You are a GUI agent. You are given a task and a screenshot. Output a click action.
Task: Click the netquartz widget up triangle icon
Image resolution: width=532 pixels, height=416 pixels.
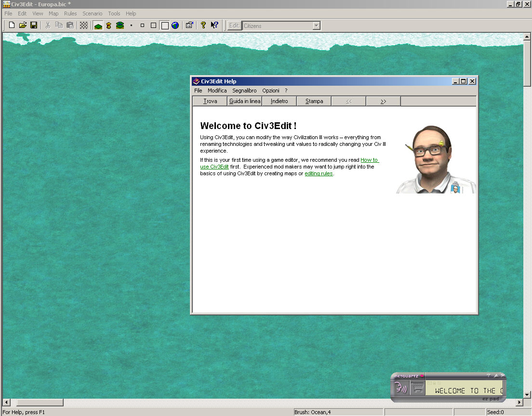[x=496, y=376]
